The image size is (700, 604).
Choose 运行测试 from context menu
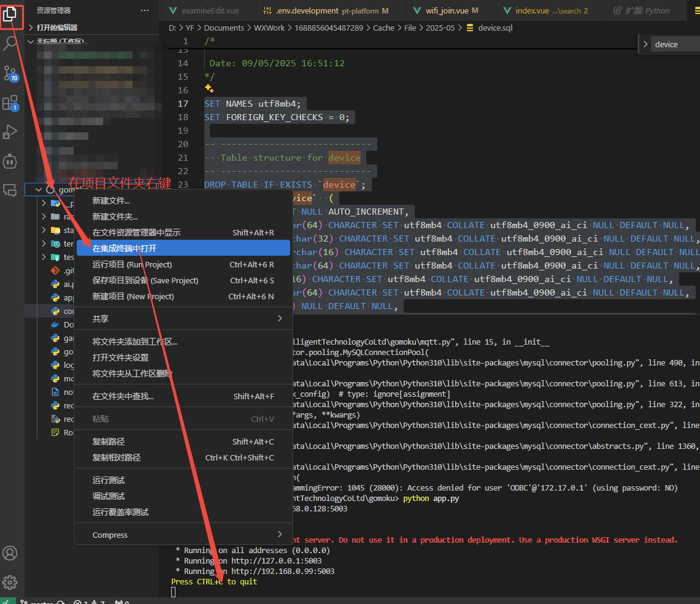(183, 480)
